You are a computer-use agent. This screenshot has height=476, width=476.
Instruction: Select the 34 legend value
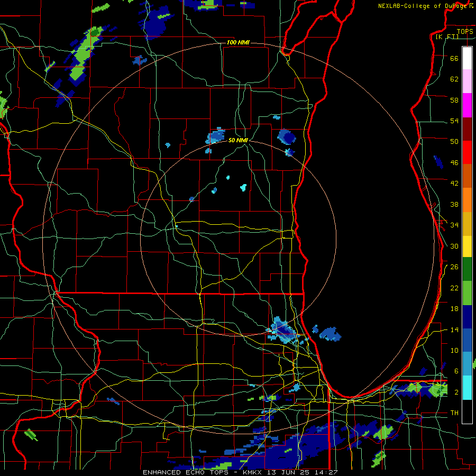coord(454,225)
